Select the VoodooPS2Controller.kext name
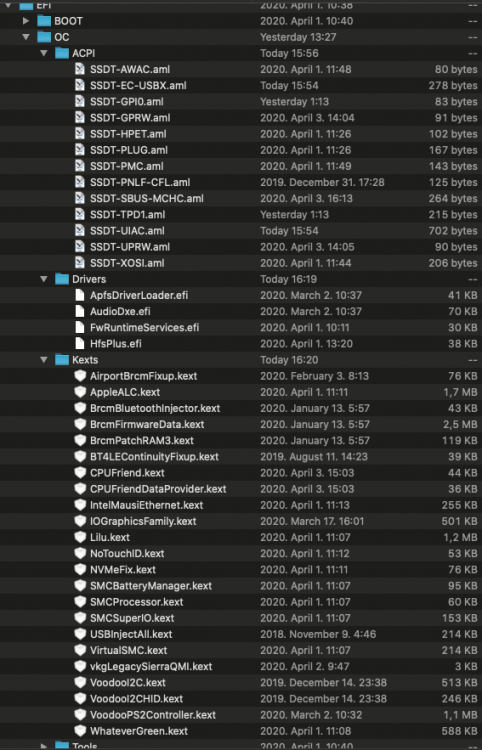 (153, 715)
